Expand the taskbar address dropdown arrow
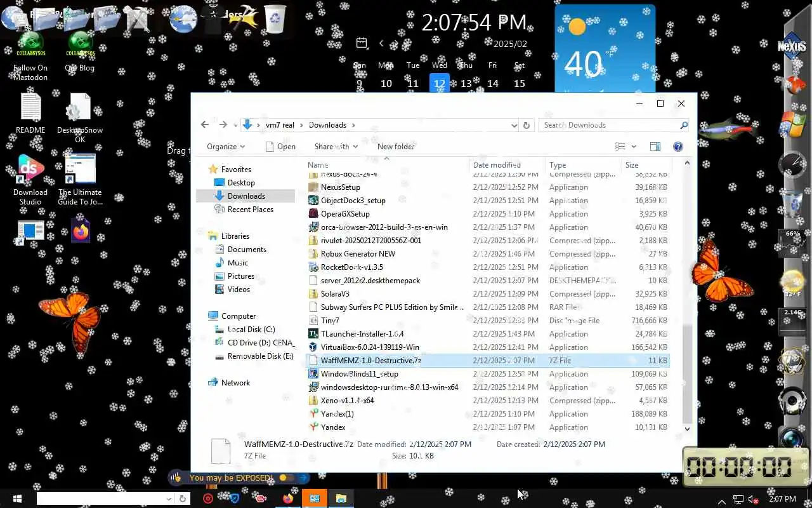This screenshot has height=508, width=812. coord(169,498)
